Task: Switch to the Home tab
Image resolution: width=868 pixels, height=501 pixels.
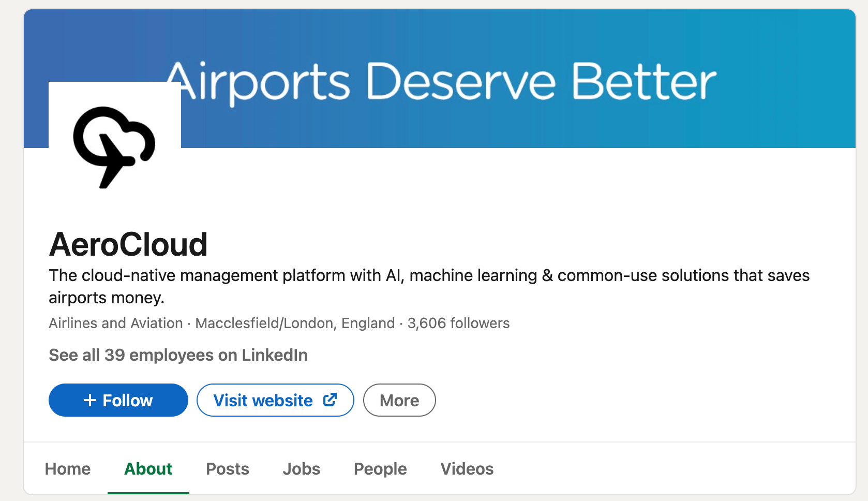Action: tap(68, 469)
